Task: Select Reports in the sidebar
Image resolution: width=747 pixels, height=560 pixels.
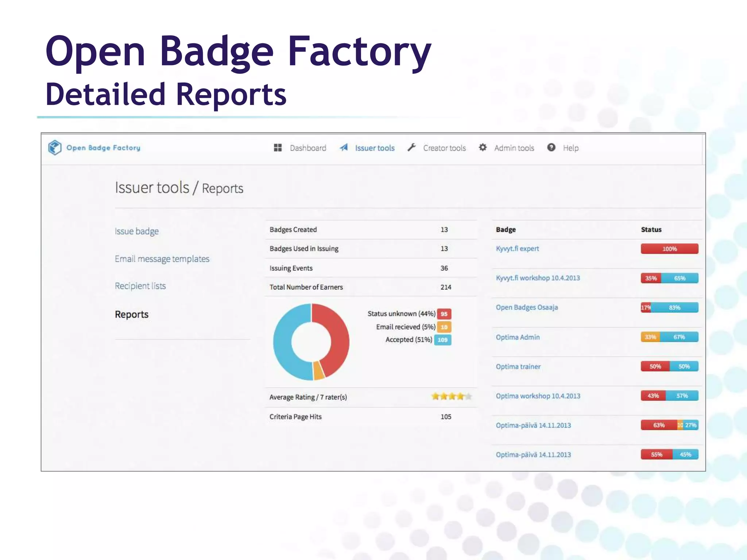Action: [x=132, y=315]
